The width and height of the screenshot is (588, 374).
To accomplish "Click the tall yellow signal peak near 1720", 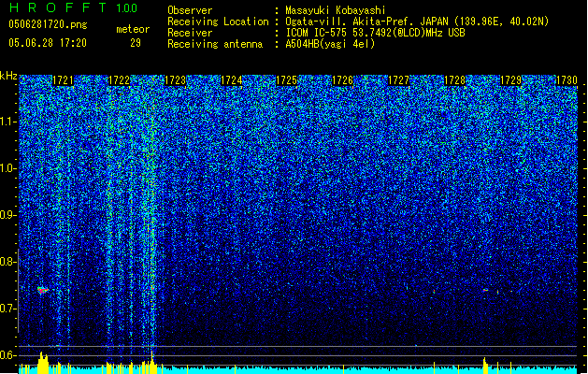I will point(43,363).
